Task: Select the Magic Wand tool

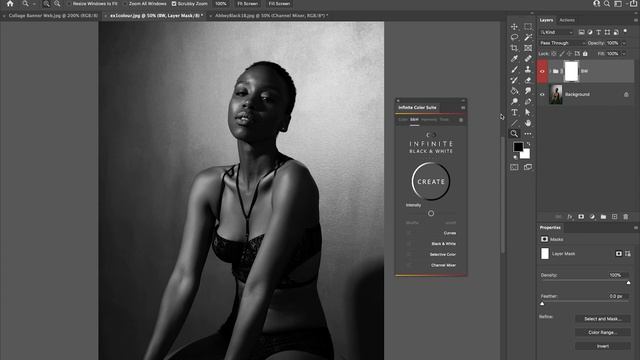Action: click(x=528, y=37)
